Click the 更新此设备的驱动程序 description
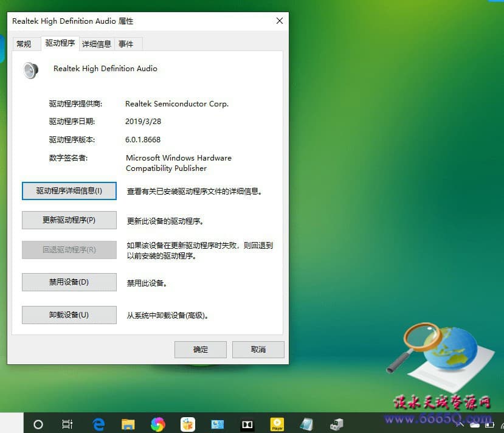Screen dimensions: 504x433 (x=165, y=221)
